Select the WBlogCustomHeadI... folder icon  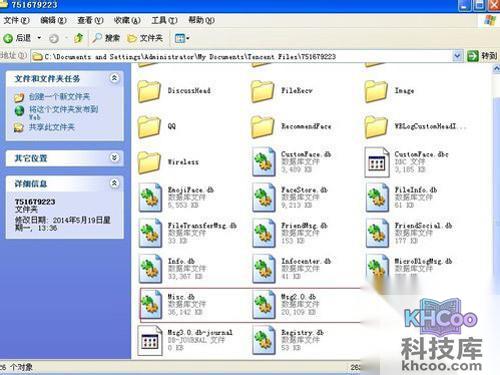click(x=376, y=126)
